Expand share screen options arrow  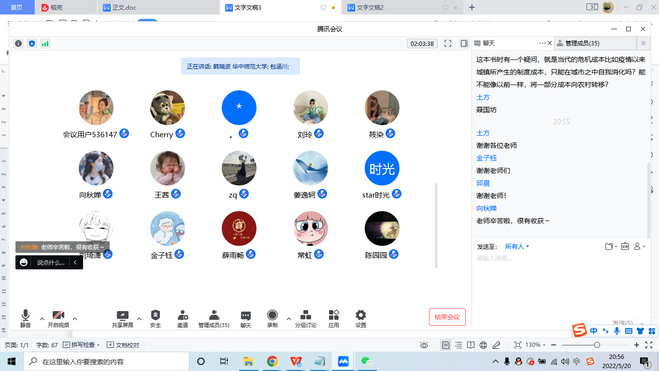coord(139,319)
